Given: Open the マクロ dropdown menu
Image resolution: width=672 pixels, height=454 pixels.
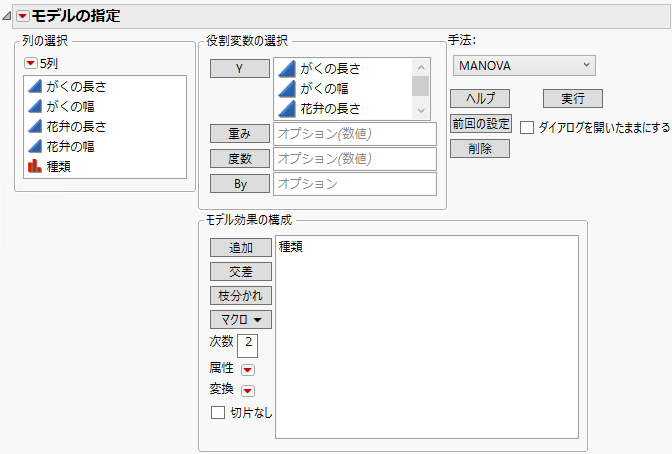Looking at the screenshot, I should pos(241,319).
